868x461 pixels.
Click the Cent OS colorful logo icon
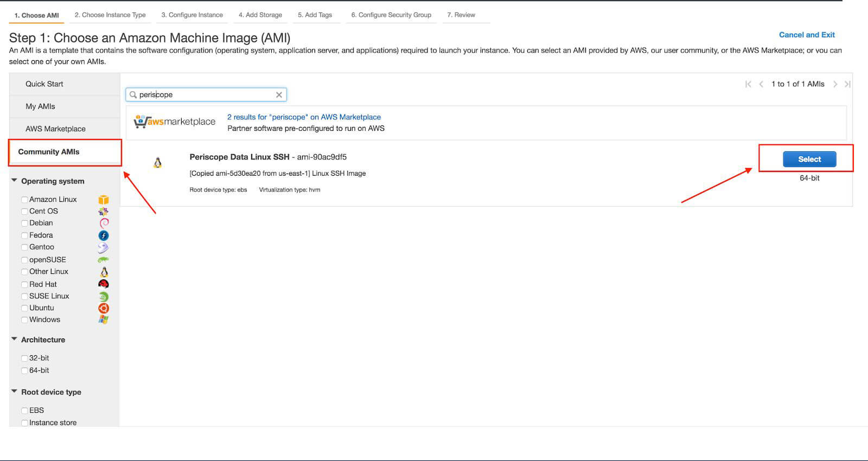tap(104, 212)
